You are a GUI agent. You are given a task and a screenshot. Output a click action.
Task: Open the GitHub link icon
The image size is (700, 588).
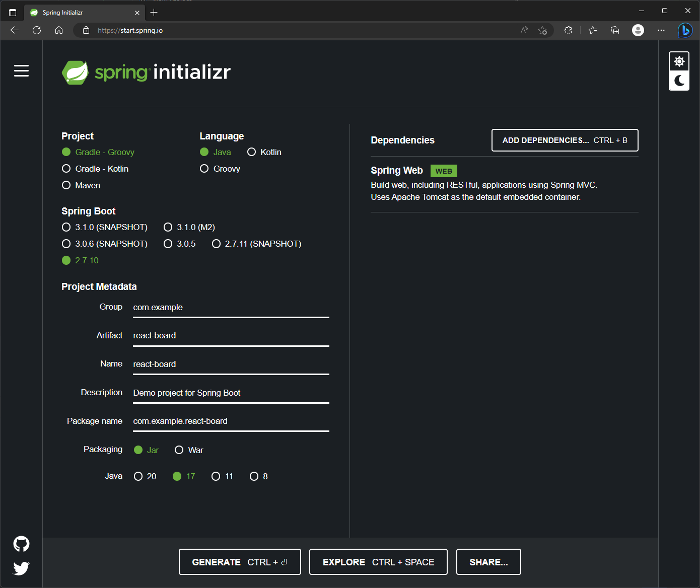tap(21, 544)
